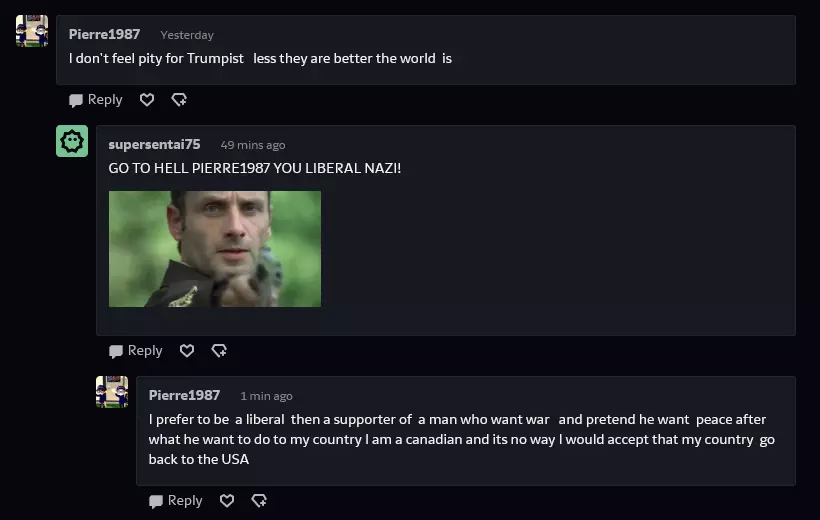Open the "49 mins ago" timestamp
This screenshot has width=820, height=520.
[253, 145]
